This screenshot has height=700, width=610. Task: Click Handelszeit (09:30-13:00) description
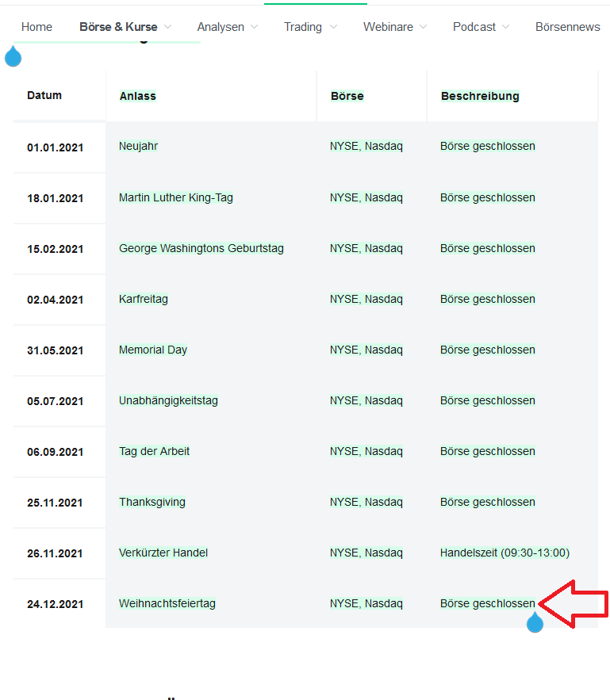[504, 553]
